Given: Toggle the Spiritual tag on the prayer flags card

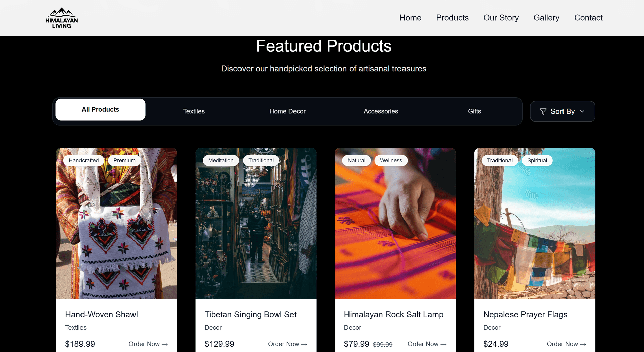Looking at the screenshot, I should pos(537,160).
